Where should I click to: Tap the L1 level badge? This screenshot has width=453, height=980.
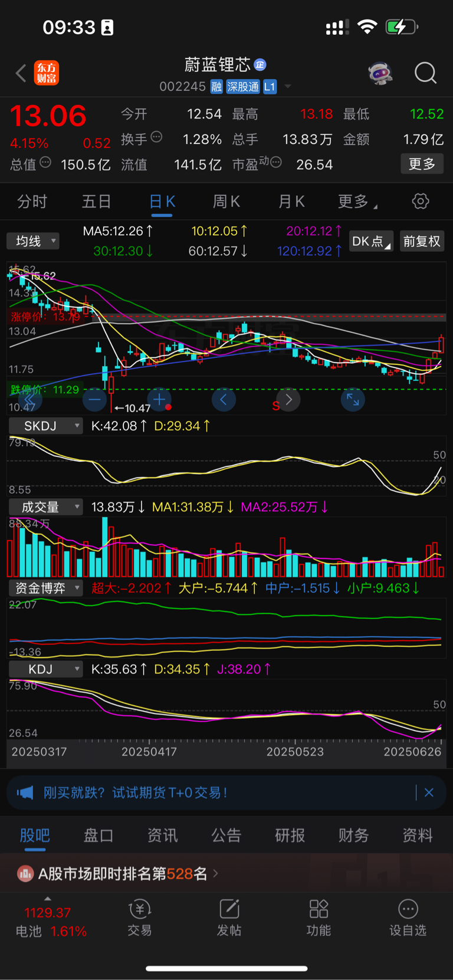pyautogui.click(x=270, y=87)
